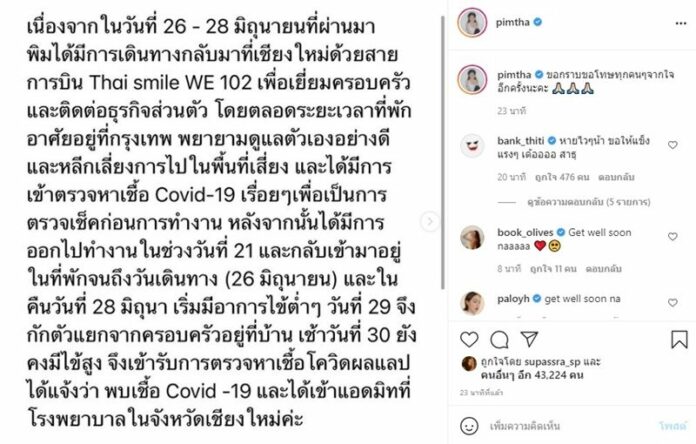Go to next image with the arrow
This screenshot has width=696, height=444.
pos(430,221)
